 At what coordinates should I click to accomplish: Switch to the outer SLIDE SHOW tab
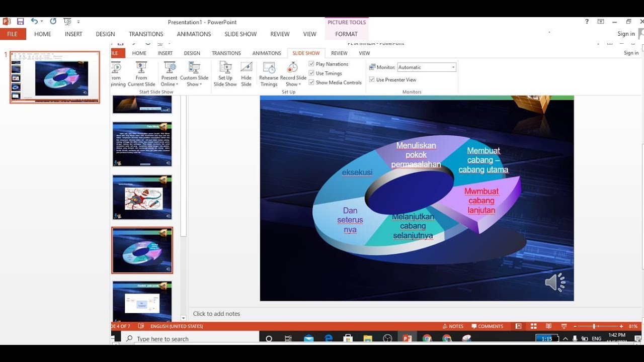(x=240, y=34)
